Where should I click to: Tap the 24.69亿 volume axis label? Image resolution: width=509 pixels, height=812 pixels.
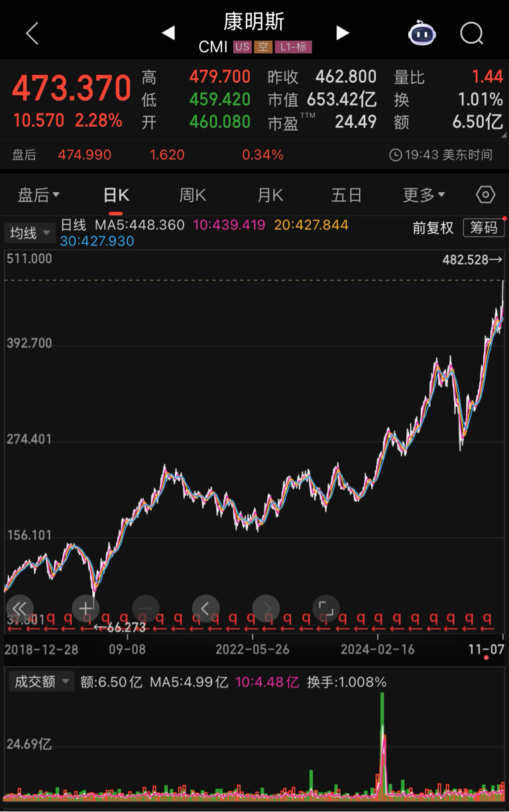[29, 744]
